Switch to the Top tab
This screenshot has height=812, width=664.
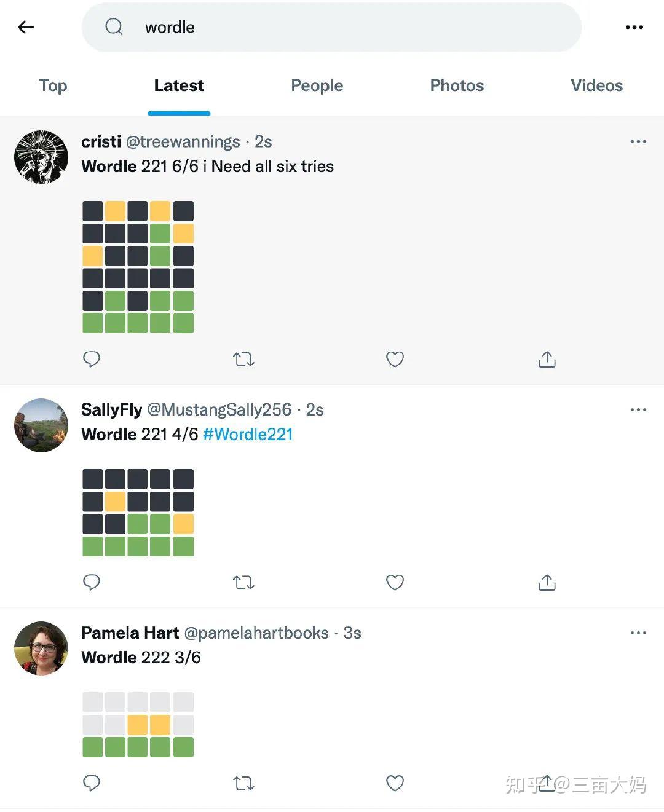point(53,85)
